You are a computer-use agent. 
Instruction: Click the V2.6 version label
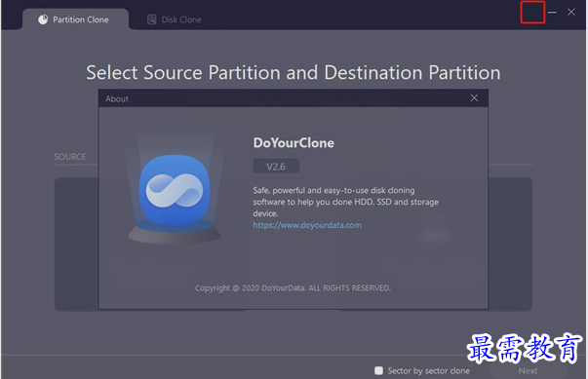[x=276, y=167]
